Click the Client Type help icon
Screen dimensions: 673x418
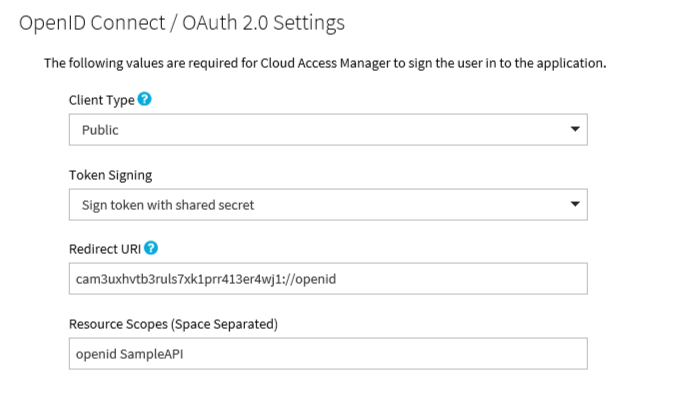pos(146,99)
